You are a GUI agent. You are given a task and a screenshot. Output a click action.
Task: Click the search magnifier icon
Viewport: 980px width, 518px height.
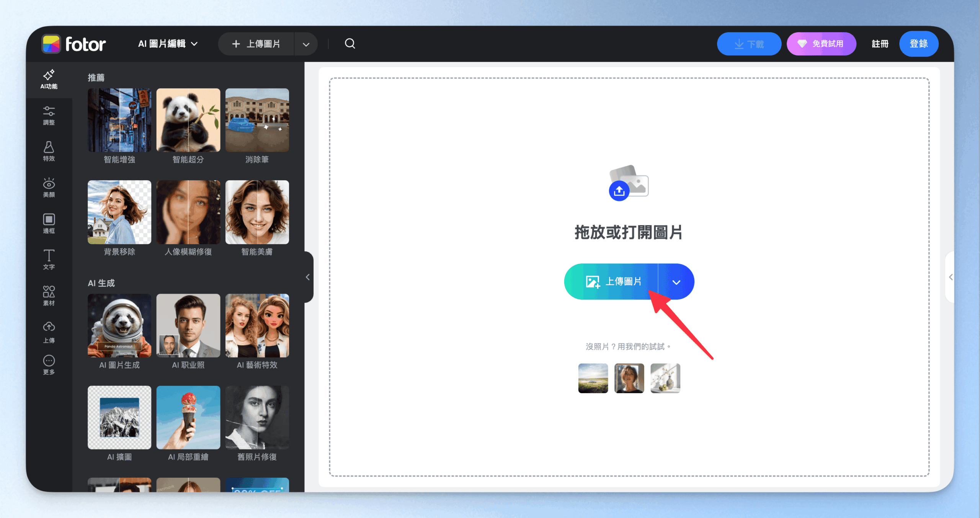click(350, 44)
